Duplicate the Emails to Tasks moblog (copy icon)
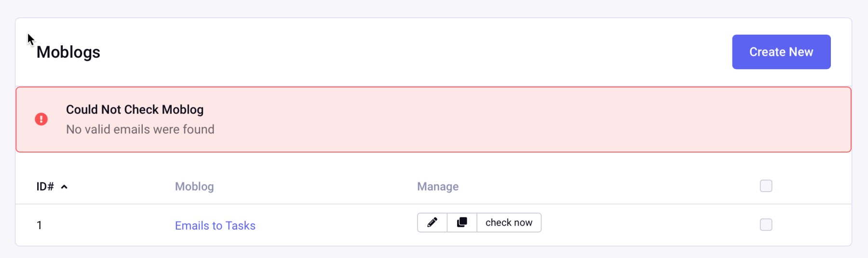The height and width of the screenshot is (258, 868). [x=462, y=222]
